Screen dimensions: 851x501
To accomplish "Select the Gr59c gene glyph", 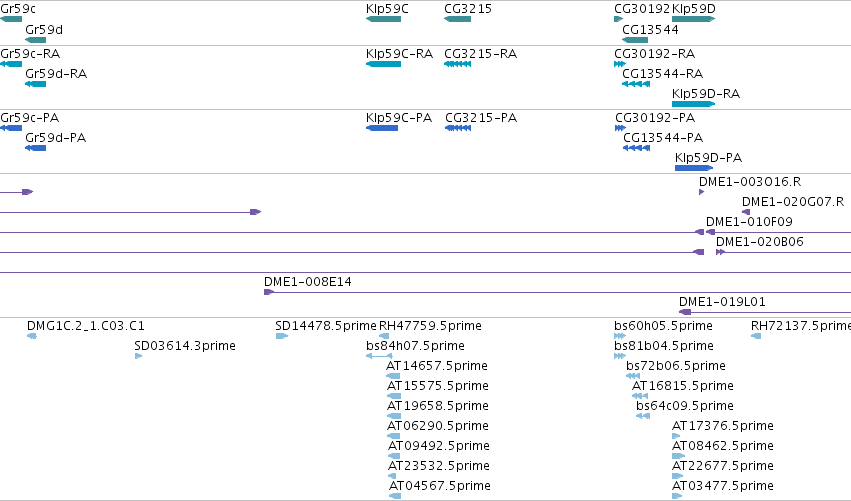I will point(11,19).
